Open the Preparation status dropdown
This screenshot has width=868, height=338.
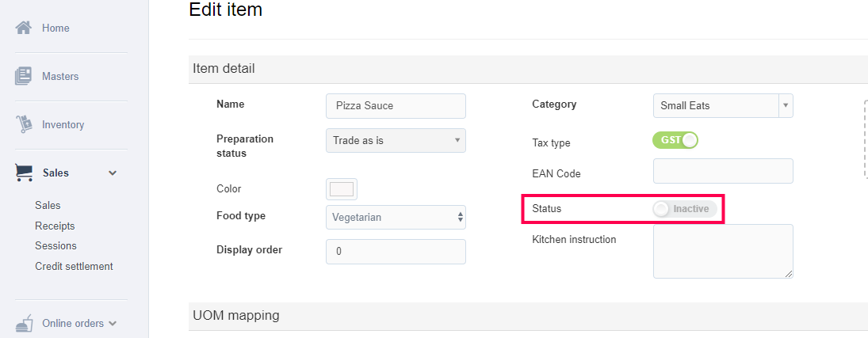396,140
